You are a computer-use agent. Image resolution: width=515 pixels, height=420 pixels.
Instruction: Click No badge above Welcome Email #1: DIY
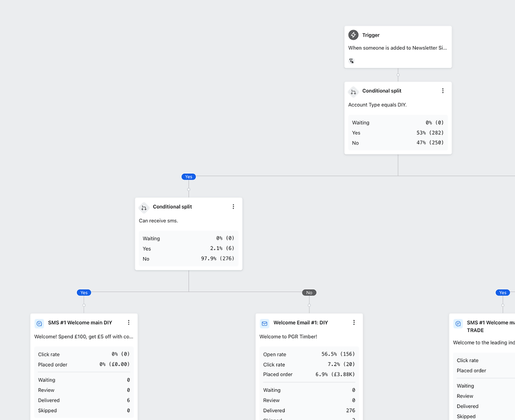click(x=309, y=292)
